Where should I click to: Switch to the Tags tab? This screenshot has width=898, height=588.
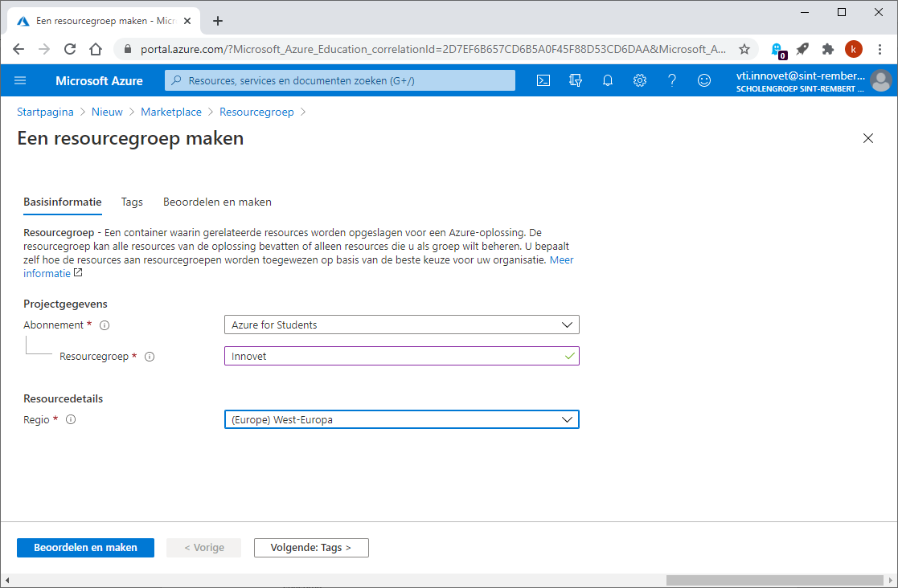132,202
